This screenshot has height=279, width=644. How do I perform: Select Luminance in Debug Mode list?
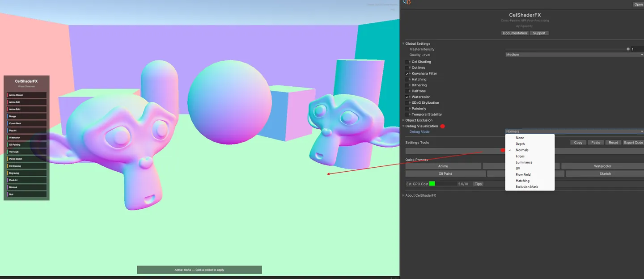(x=530, y=162)
